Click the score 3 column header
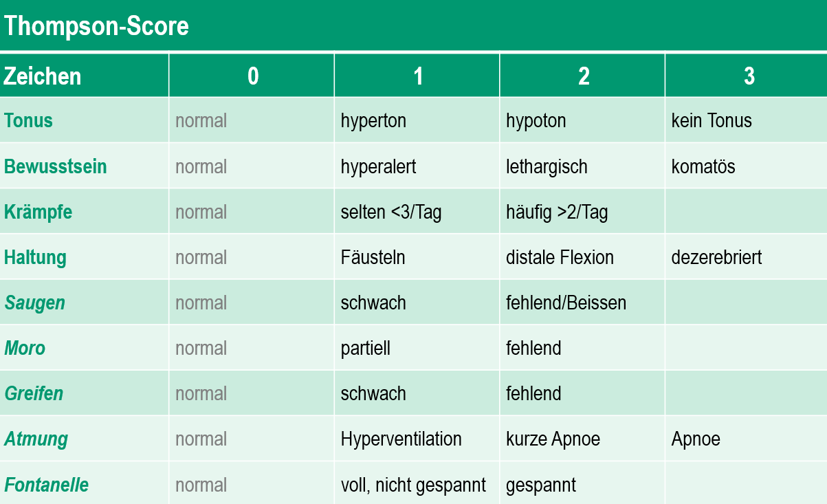The image size is (827, 504). pyautogui.click(x=749, y=76)
